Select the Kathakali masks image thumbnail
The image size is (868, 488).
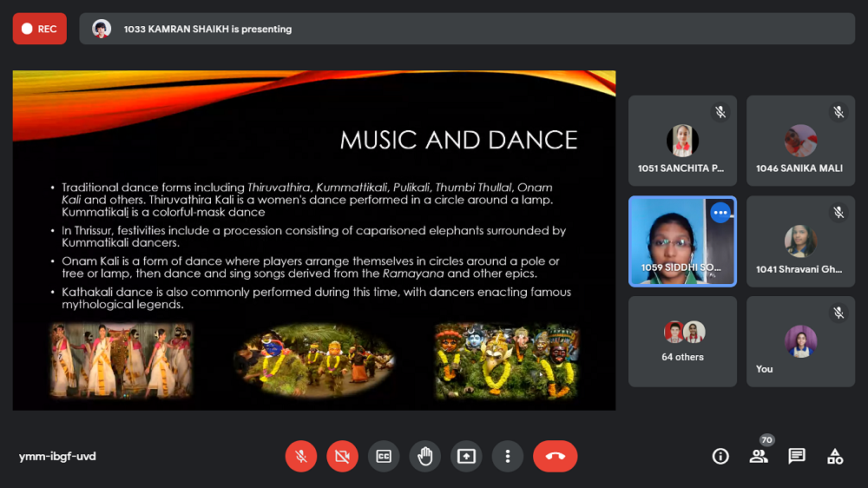507,361
